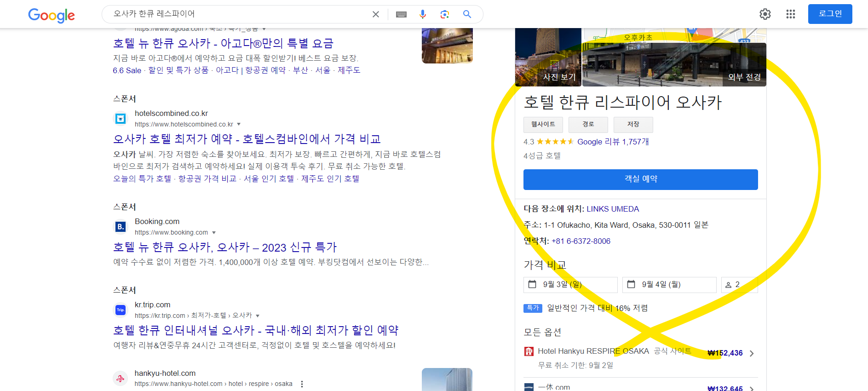The height and width of the screenshot is (391, 868).
Task: Open hankyu-hotel.com result building thumbnail
Action: click(x=447, y=379)
